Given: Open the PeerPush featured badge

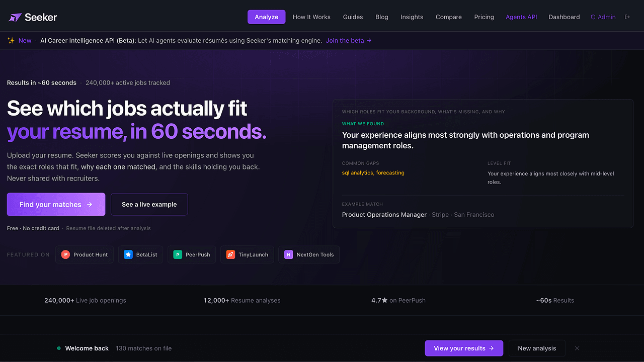Looking at the screenshot, I should point(192,255).
